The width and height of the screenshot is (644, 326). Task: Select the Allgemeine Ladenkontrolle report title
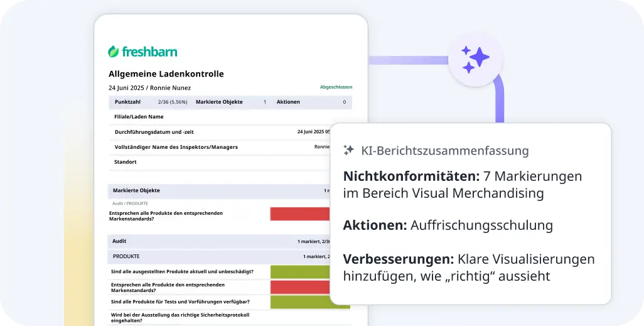(166, 74)
